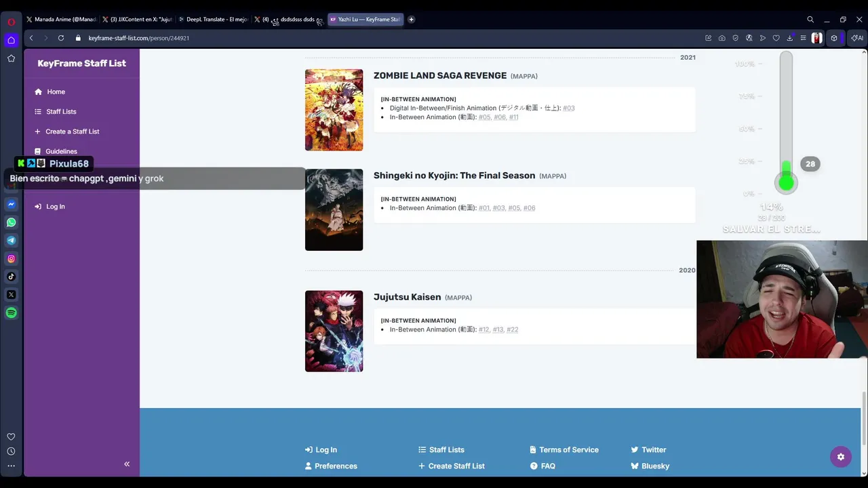Viewport: 868px width, 488px height.
Task: Switch to the dsdsdsss dsds X tab
Action: coord(289,20)
